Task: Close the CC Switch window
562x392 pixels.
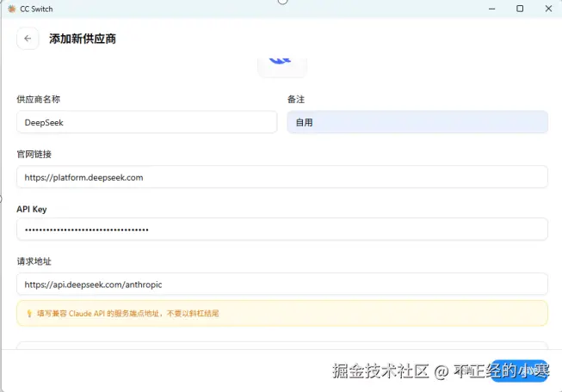Action: pos(548,9)
